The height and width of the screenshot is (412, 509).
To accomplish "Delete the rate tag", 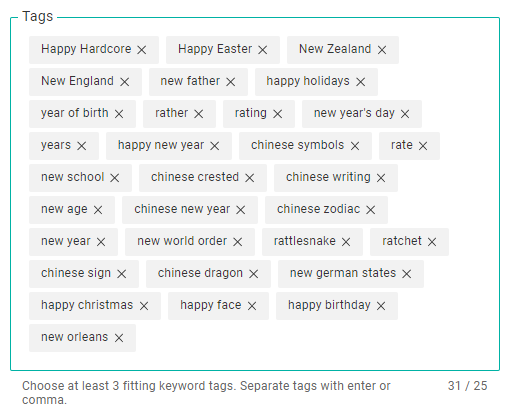I will pyautogui.click(x=423, y=146).
